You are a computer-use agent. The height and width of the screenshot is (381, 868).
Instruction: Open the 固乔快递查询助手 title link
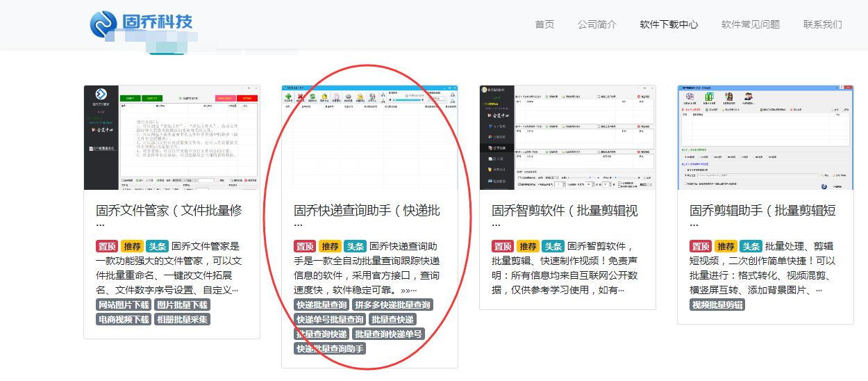[x=367, y=216]
